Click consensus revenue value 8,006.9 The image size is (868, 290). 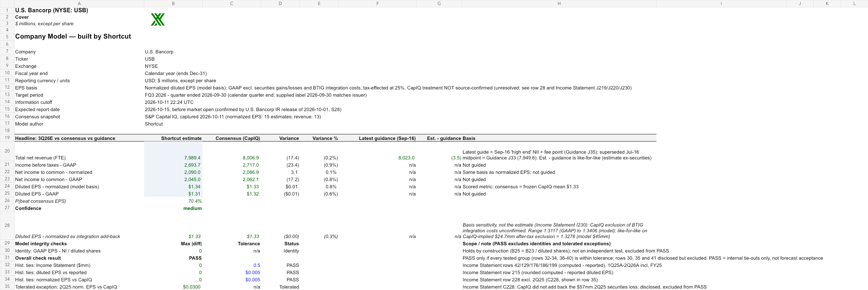(x=250, y=158)
